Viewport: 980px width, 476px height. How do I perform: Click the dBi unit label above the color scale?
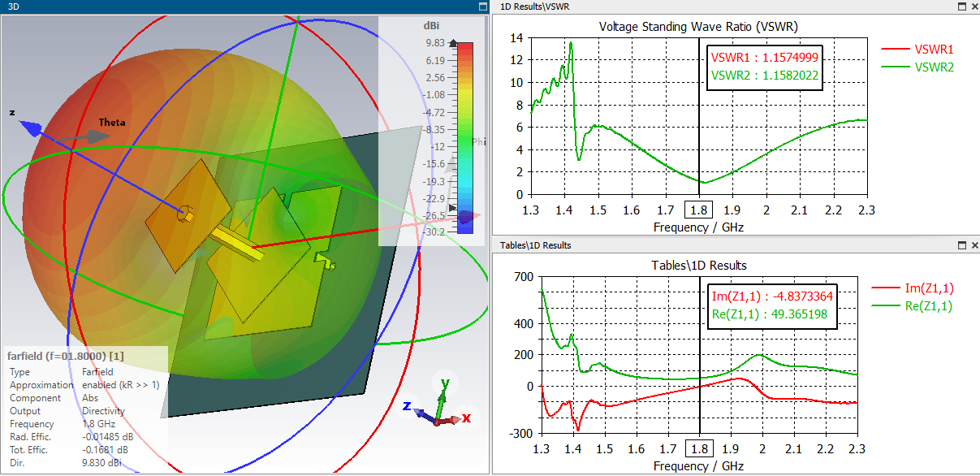(431, 25)
